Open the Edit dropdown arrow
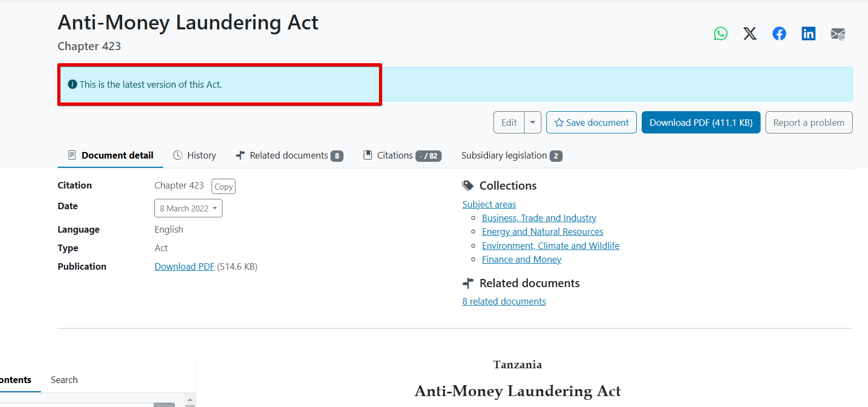 (533, 123)
